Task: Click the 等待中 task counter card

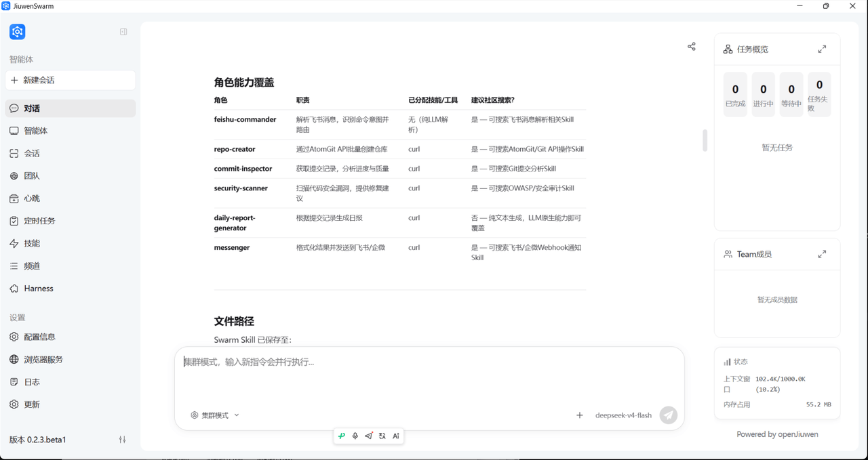Action: 791,94
